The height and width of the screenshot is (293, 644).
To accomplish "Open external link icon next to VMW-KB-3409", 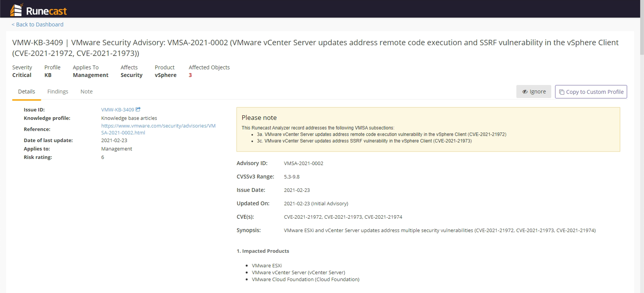I will (138, 109).
